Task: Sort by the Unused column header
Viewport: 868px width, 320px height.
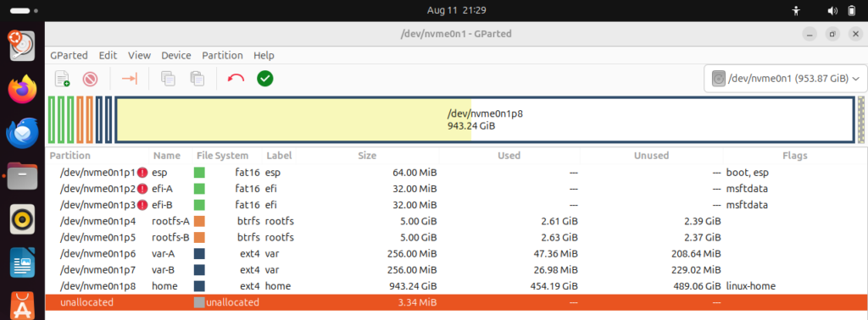Action: 651,156
